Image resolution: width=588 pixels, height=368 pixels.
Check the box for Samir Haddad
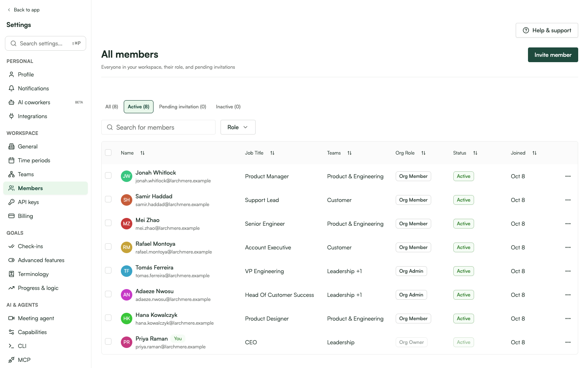(108, 199)
